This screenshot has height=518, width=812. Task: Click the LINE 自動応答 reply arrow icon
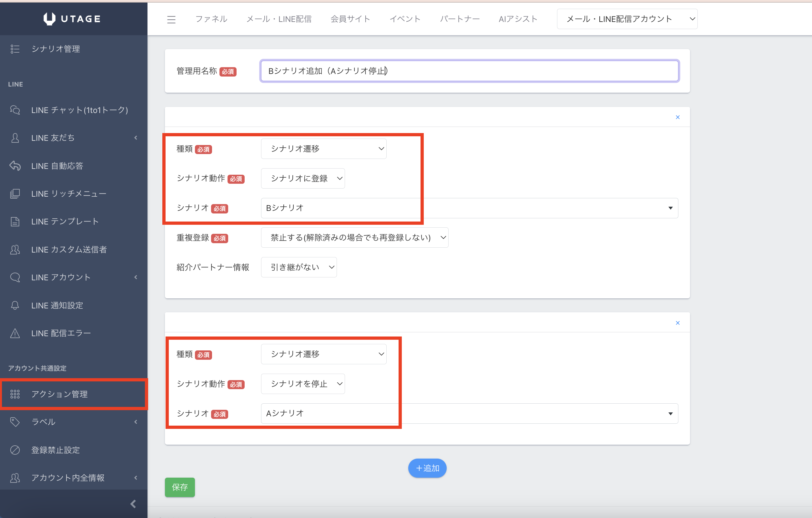tap(15, 166)
